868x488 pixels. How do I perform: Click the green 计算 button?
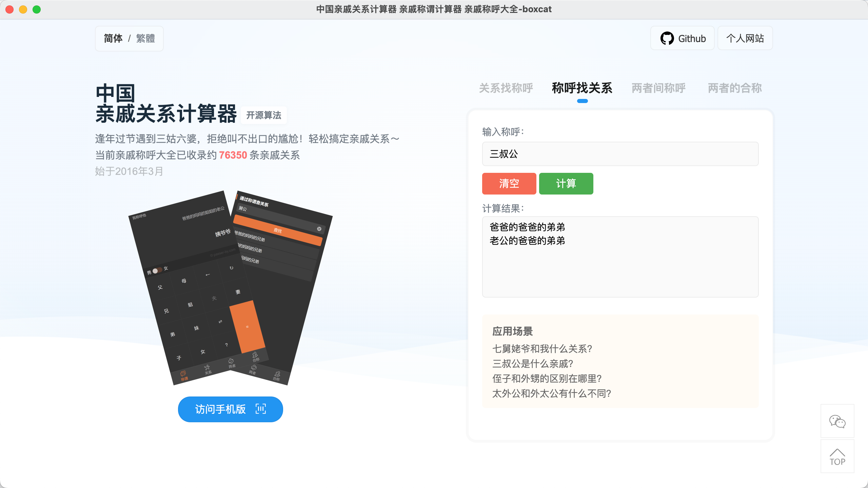(x=566, y=183)
